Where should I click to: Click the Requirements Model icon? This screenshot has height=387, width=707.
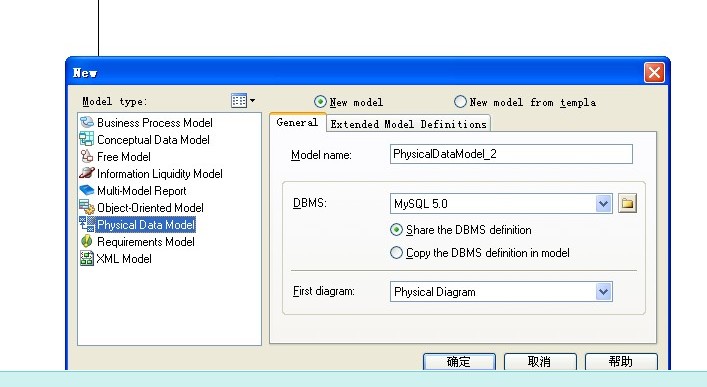coord(87,241)
